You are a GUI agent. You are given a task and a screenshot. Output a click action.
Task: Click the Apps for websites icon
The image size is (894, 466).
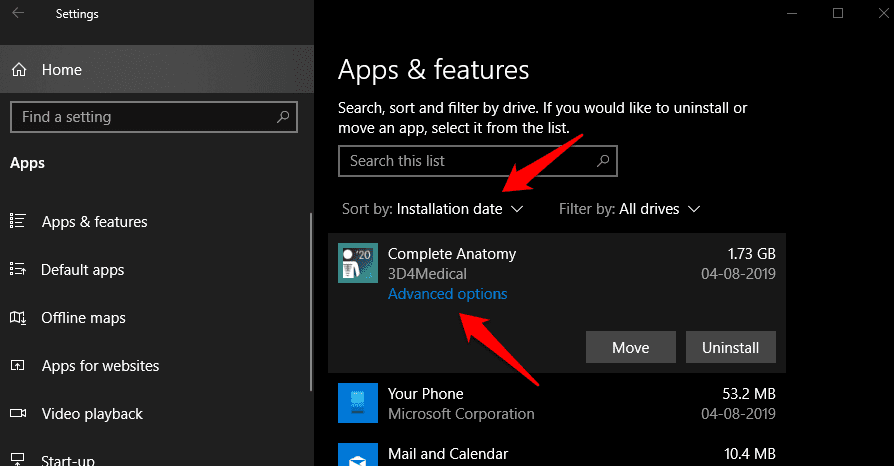click(18, 365)
